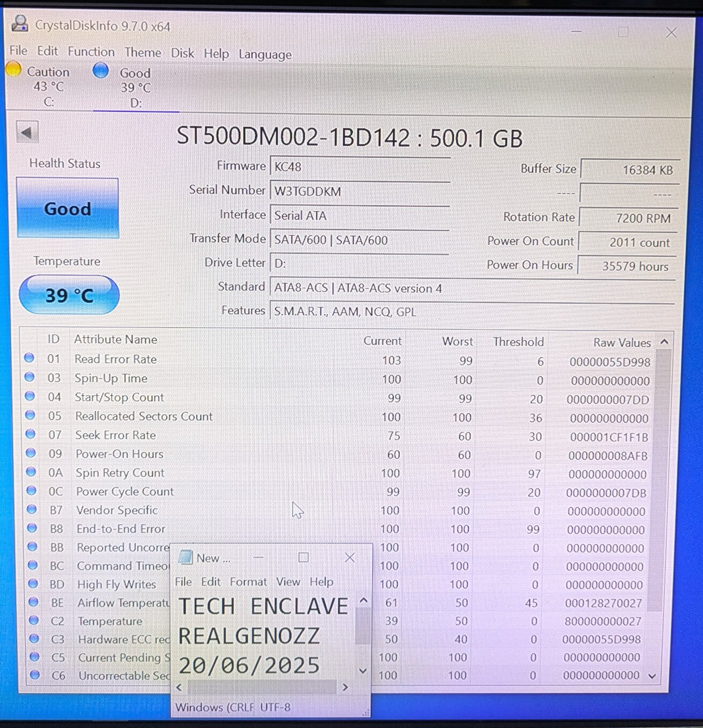Image resolution: width=703 pixels, height=728 pixels.
Task: Click the Worst column header
Action: [457, 341]
